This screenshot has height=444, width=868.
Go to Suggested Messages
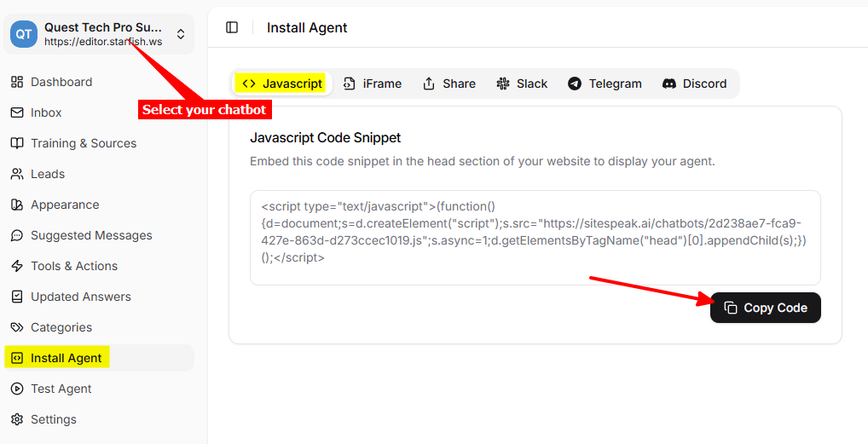pyautogui.click(x=91, y=235)
